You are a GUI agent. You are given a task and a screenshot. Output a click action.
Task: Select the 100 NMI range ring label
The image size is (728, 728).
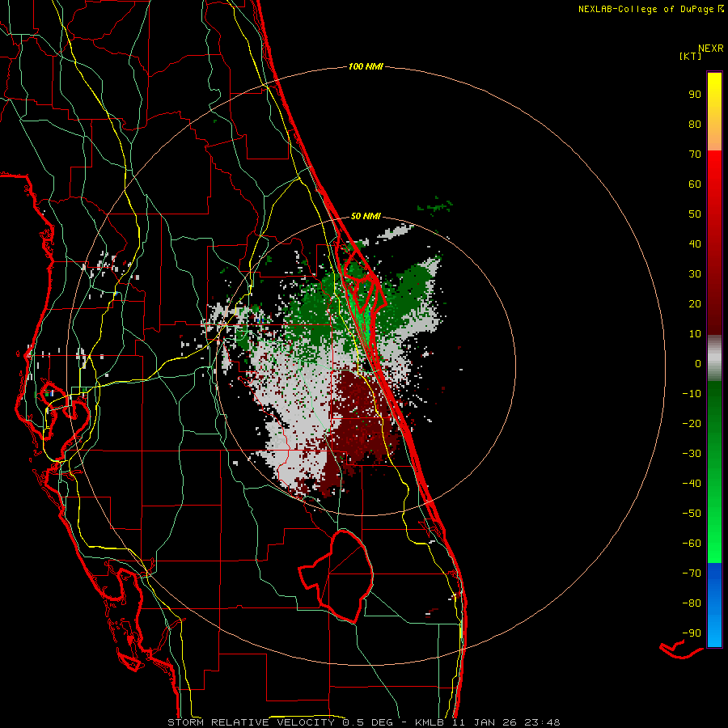click(366, 66)
